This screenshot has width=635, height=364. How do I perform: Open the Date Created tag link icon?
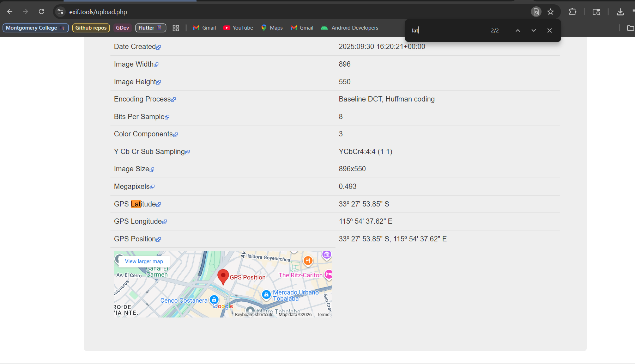[159, 47]
